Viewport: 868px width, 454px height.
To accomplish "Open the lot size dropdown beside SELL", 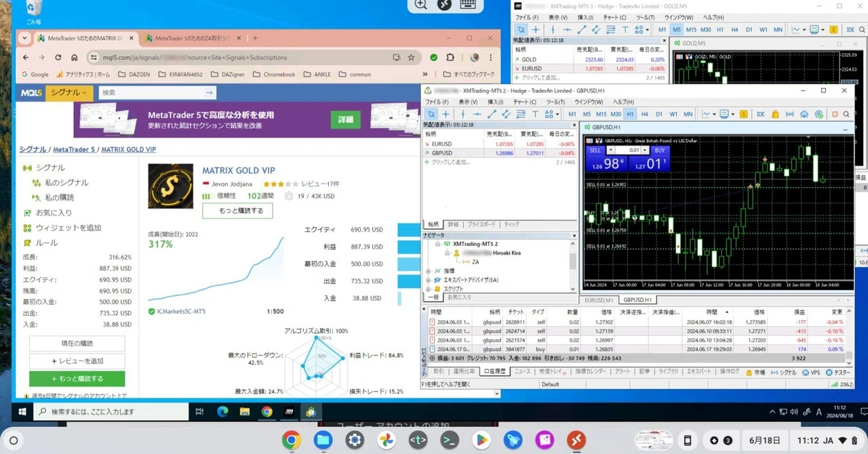I will (x=610, y=150).
